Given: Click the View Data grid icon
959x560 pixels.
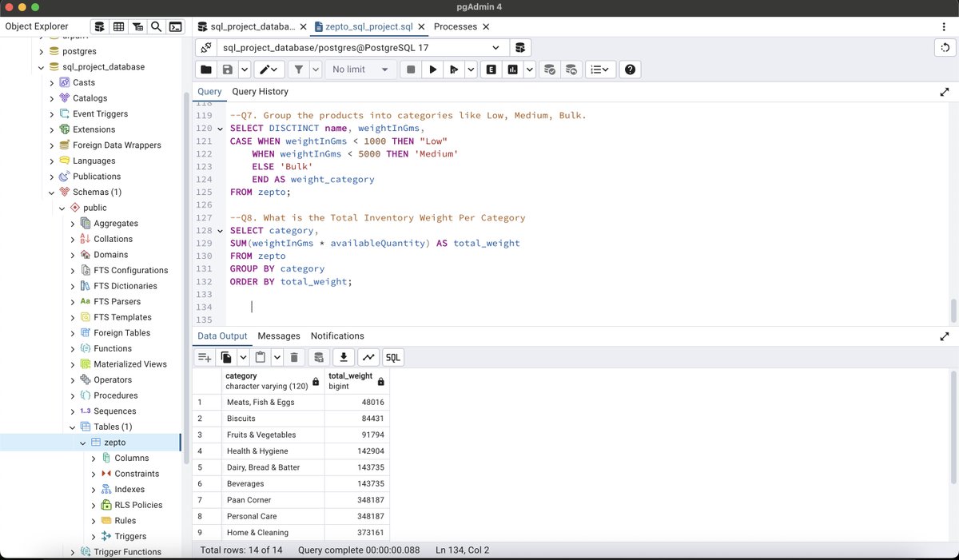Looking at the screenshot, I should click(118, 26).
